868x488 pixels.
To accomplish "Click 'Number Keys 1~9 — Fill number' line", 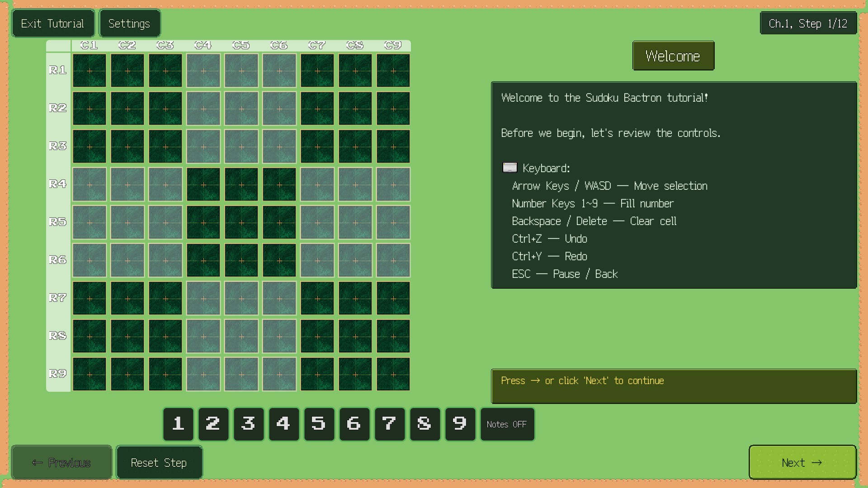I will click(593, 203).
